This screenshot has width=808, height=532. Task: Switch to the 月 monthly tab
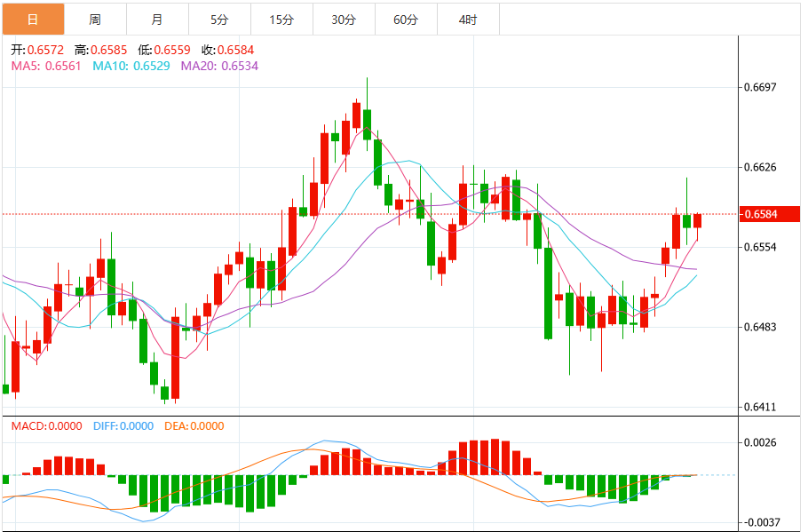(157, 20)
